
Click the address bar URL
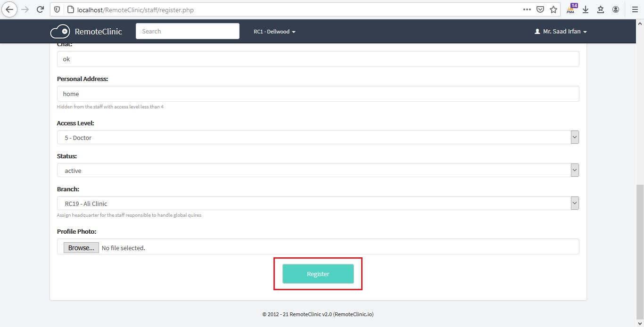coord(135,9)
